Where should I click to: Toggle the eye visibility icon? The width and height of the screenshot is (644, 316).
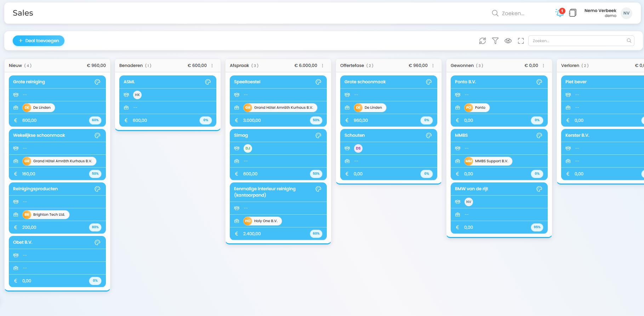point(508,41)
